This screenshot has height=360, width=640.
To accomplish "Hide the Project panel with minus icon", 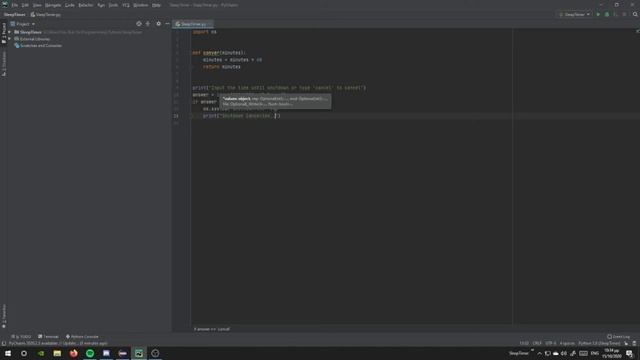I will coord(167,24).
